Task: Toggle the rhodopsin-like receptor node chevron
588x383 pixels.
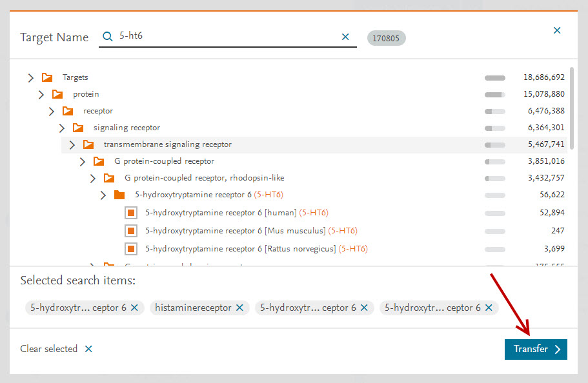Action: click(93, 178)
